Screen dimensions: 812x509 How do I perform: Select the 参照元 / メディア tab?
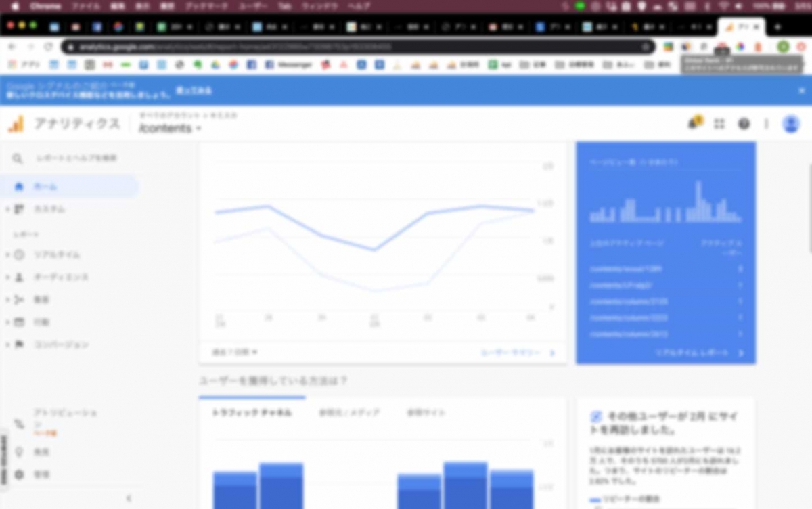click(x=348, y=412)
